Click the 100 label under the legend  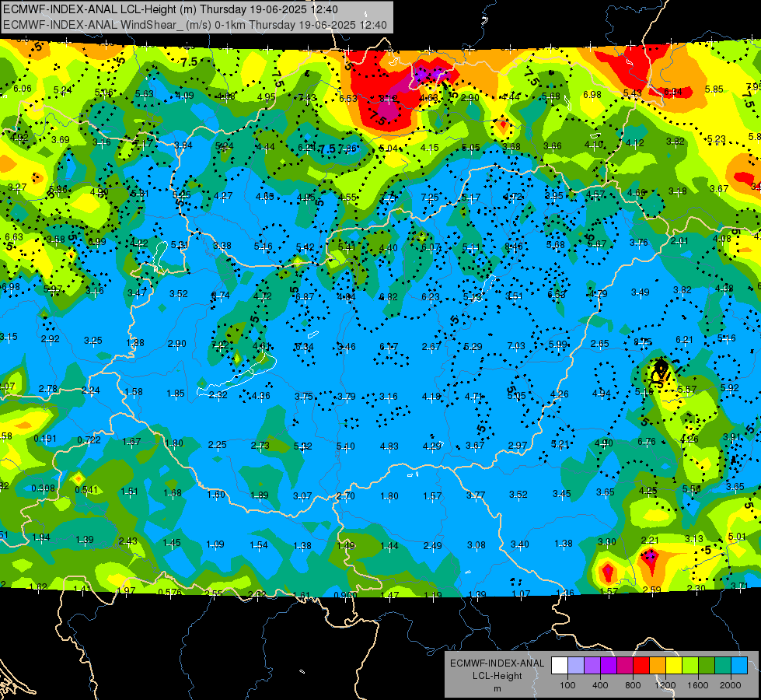567,685
